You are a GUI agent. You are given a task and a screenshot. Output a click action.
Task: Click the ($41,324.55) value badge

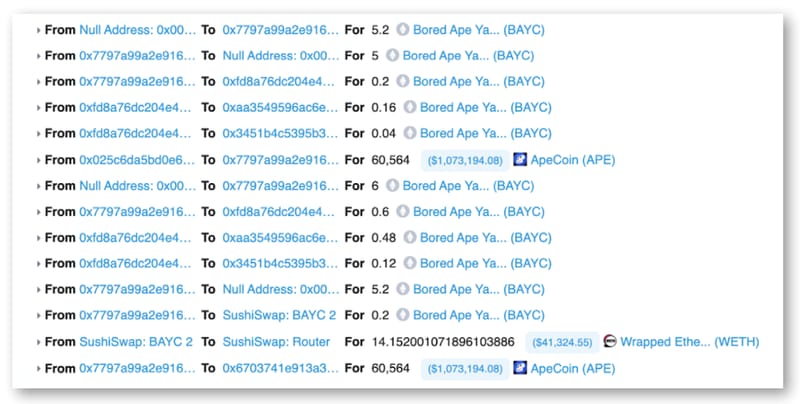tap(562, 342)
